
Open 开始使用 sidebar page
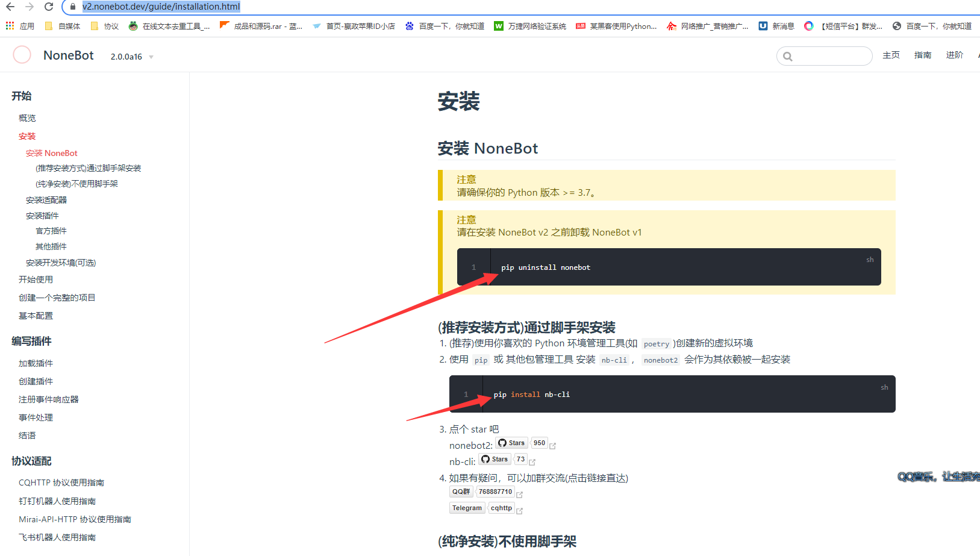point(36,280)
